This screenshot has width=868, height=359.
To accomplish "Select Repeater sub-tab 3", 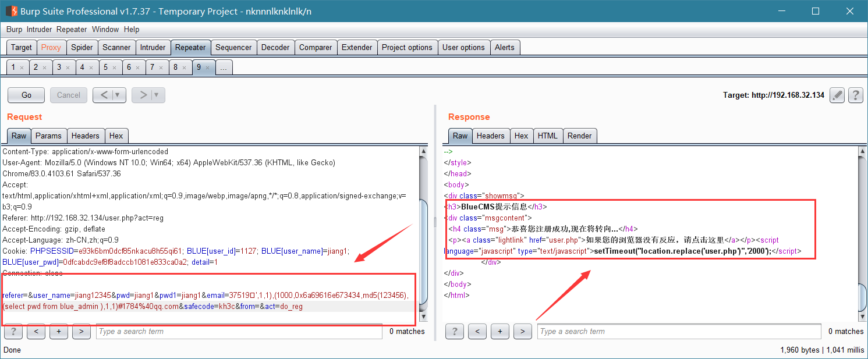I will [63, 67].
